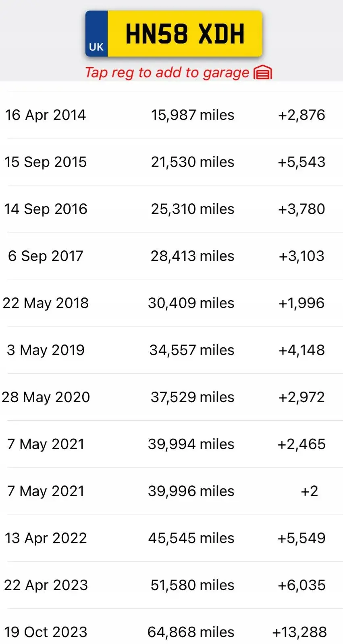Select the 28 May 2020 entry
Image resolution: width=343 pixels, height=644 pixels.
(46, 397)
